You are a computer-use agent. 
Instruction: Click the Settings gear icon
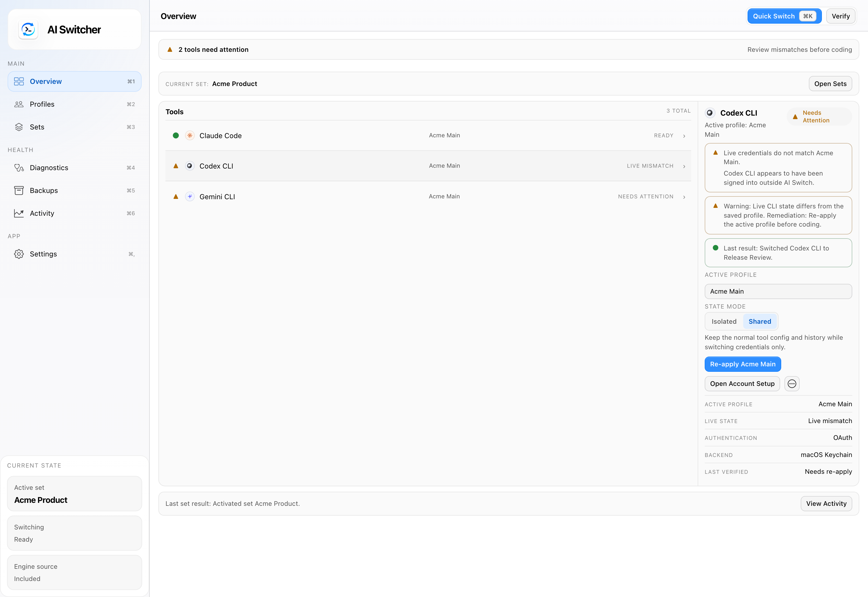point(19,254)
